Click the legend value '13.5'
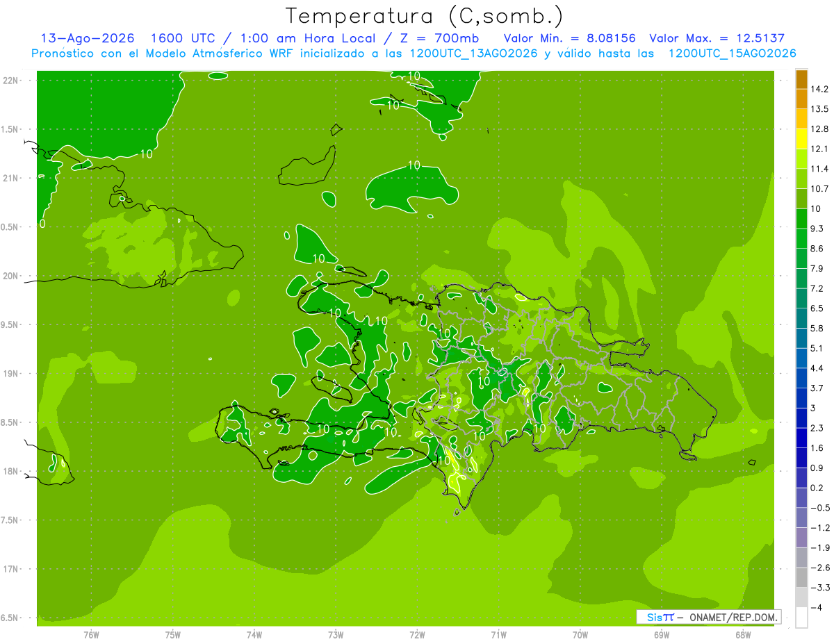834x644 pixels. tap(819, 109)
